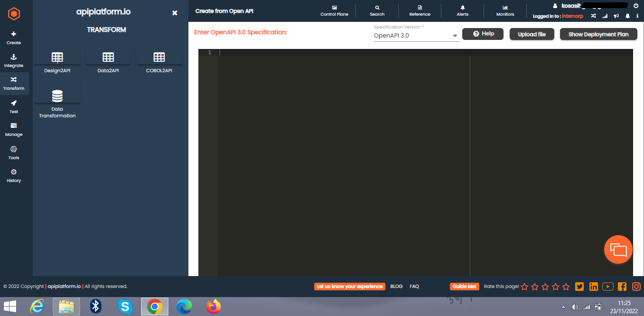Open the COBOL2API tile
Screen dimensions: 644x316
tap(159, 62)
